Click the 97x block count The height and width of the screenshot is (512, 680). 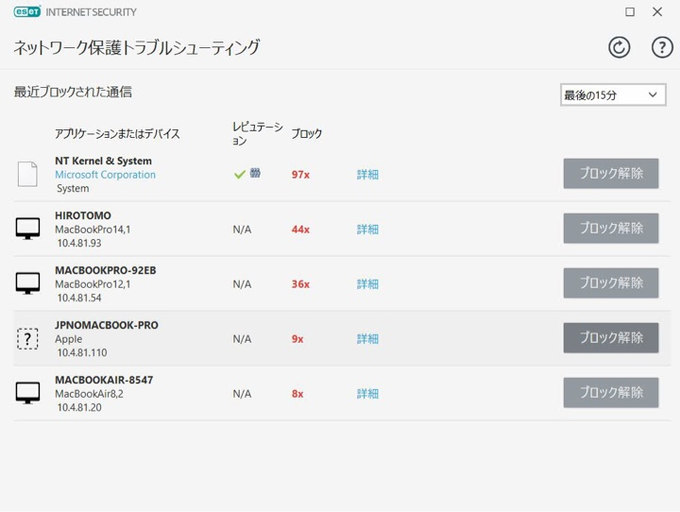[301, 175]
